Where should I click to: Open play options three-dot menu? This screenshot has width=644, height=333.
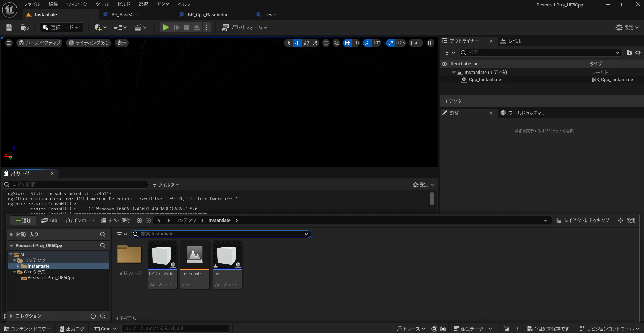(x=206, y=27)
